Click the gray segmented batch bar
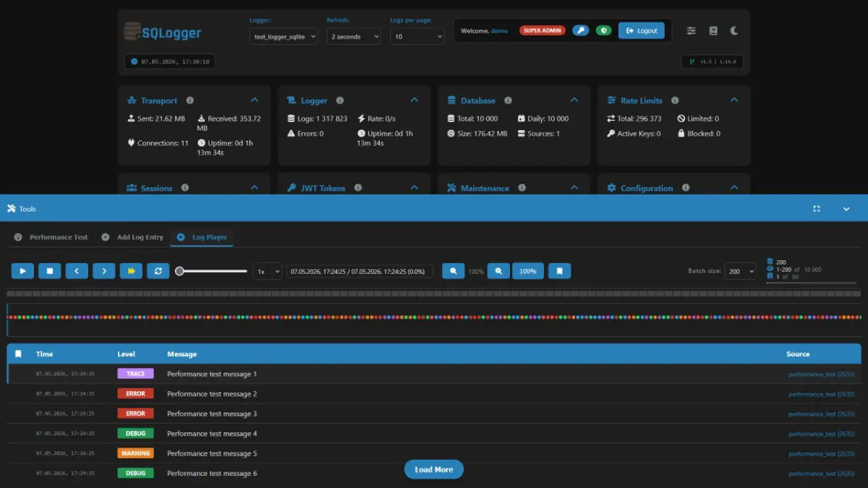 coord(434,294)
